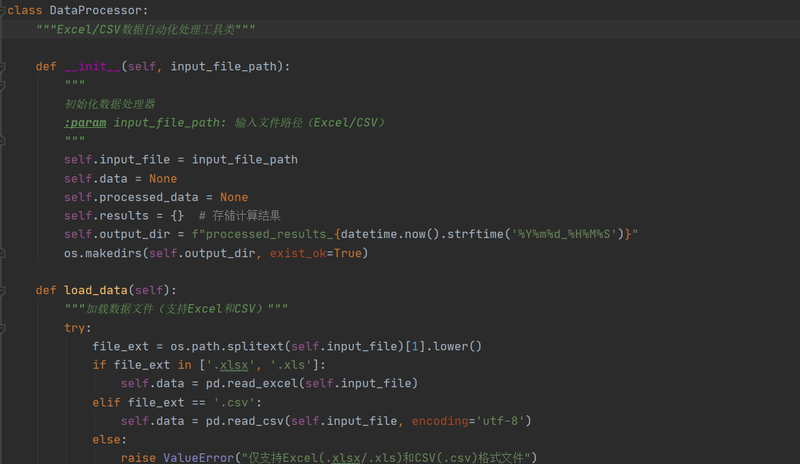Click the empty braces on the self.results line
This screenshot has height=464, width=800.
(x=177, y=215)
